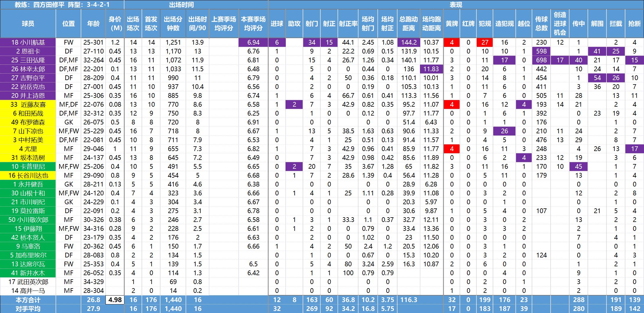Select the coach 四方田修平 formation header cell
Image resolution: width=644 pixels, height=313 pixels.
coord(62,4)
